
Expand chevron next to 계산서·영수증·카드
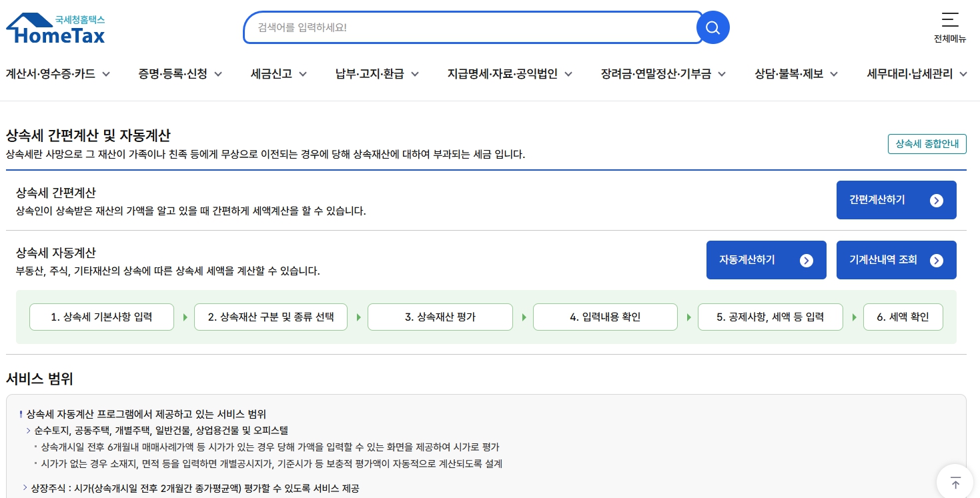[106, 74]
